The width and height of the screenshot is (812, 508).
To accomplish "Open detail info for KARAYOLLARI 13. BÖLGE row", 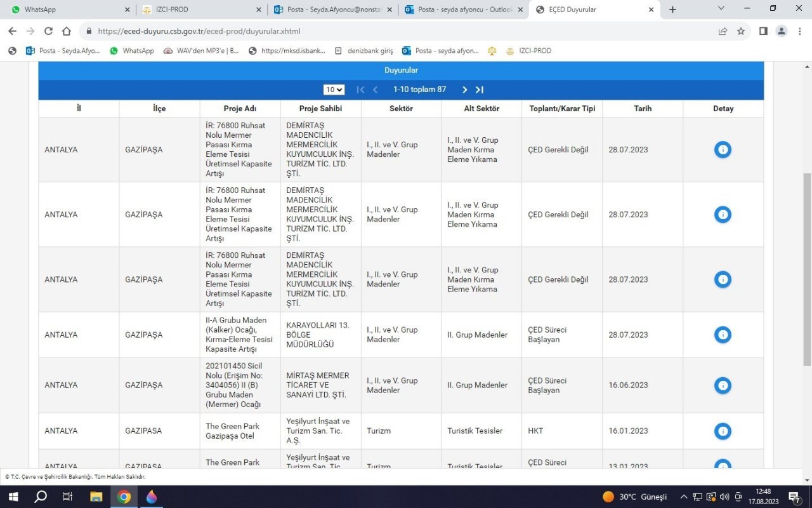I will (723, 335).
